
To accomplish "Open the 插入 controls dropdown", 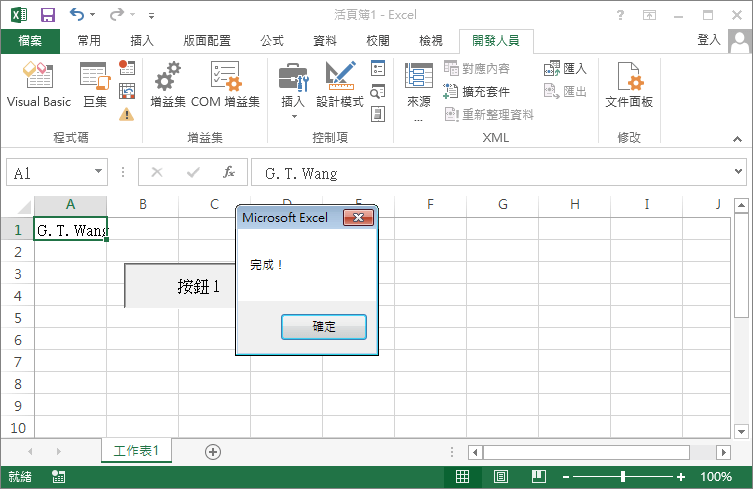I will click(x=293, y=91).
